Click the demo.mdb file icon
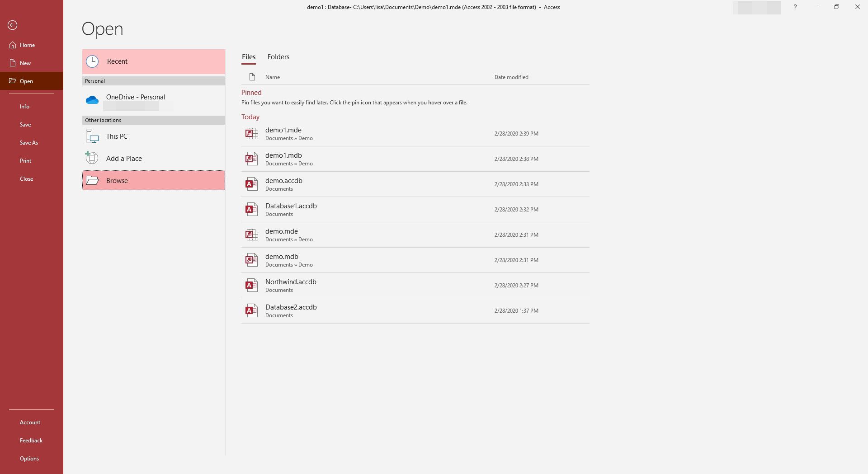This screenshot has width=868, height=474. [252, 260]
